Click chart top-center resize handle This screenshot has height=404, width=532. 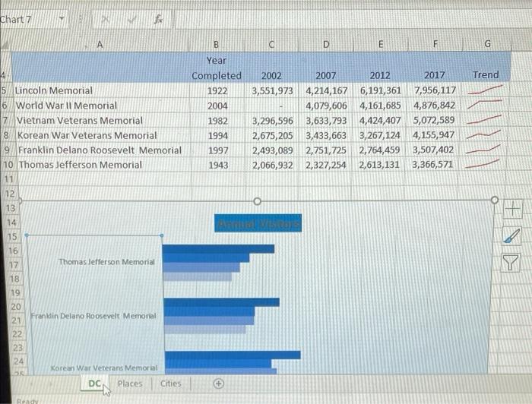point(257,201)
